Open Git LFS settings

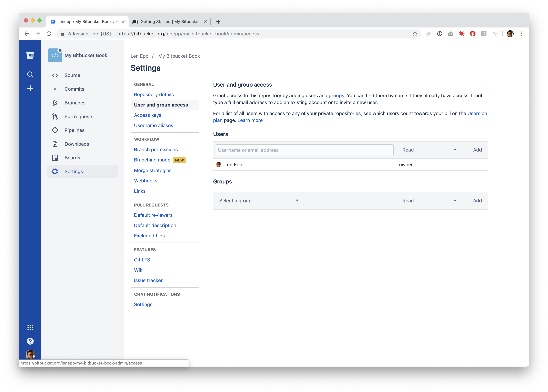click(142, 260)
